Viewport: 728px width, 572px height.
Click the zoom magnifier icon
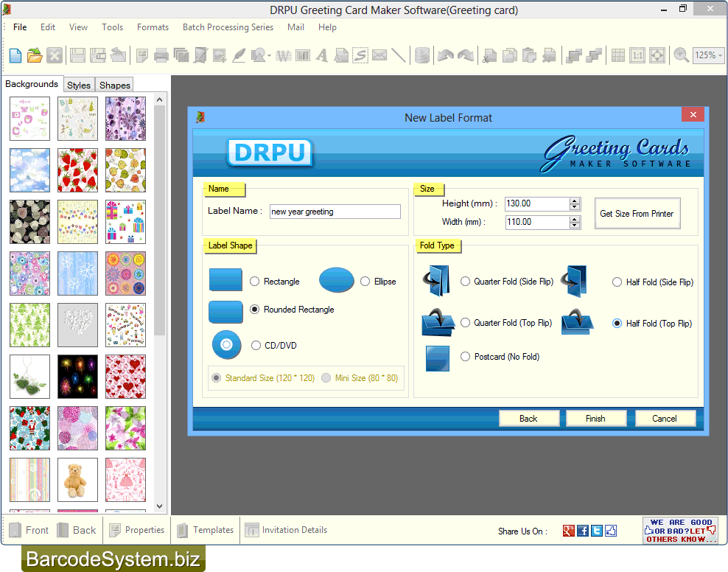(x=681, y=56)
